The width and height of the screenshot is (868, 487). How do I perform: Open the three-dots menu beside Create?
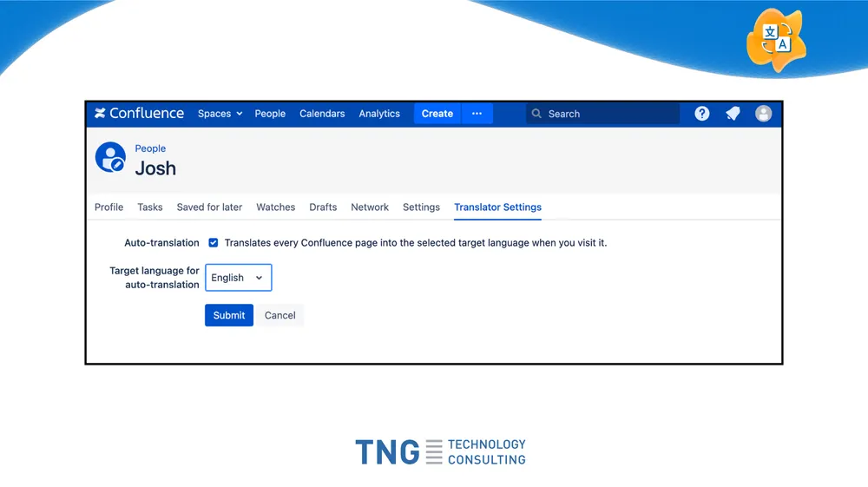[x=477, y=114]
